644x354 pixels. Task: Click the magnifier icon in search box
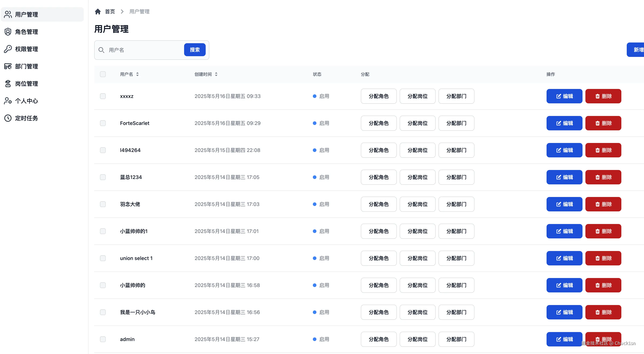(101, 50)
